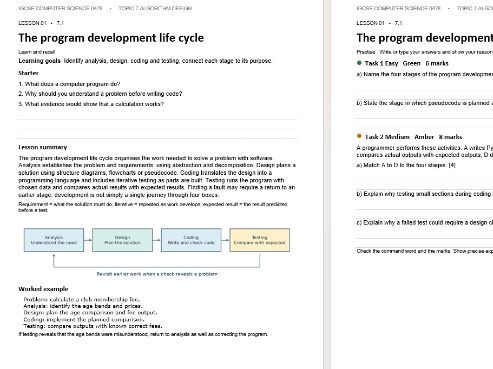The width and height of the screenshot is (493, 369).
Task: Click starter question 'Why should you understand a problem'
Action: coord(100,94)
